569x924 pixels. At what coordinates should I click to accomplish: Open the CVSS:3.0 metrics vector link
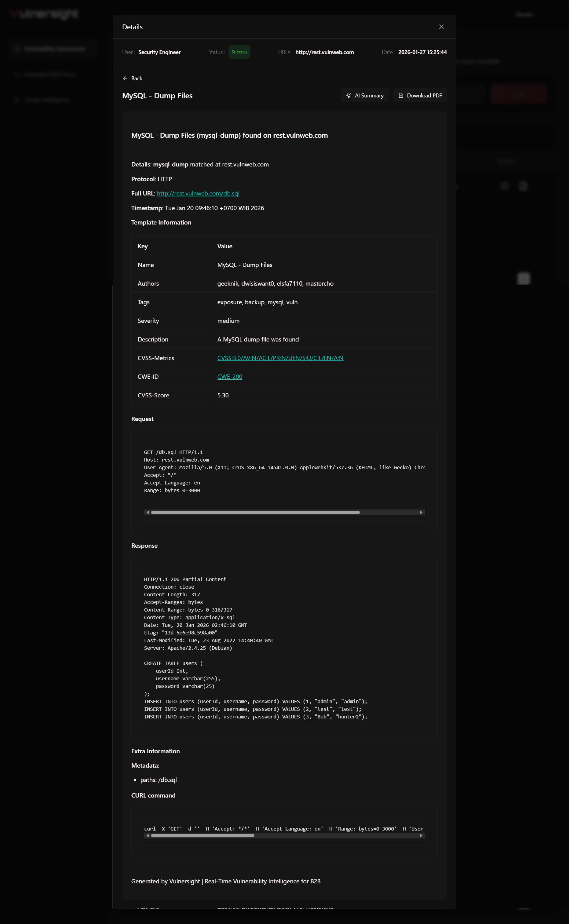pyautogui.click(x=280, y=358)
